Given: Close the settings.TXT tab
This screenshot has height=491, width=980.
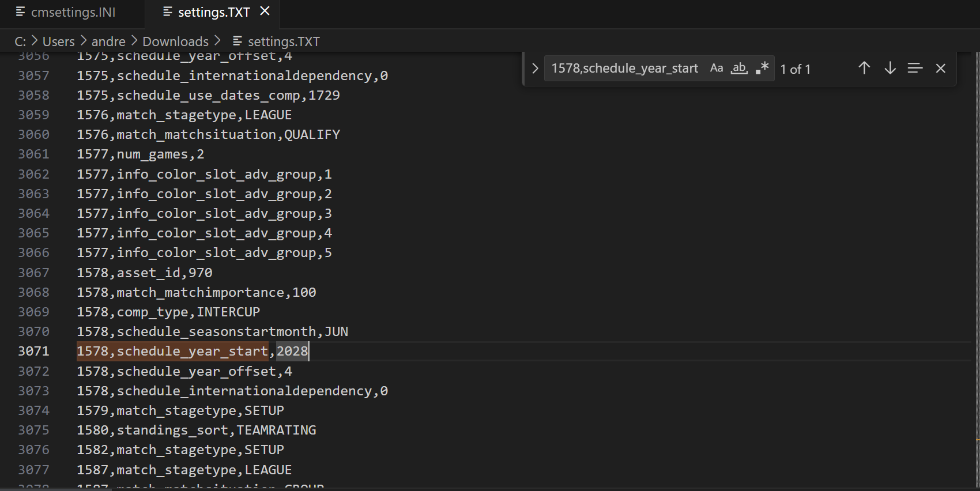Looking at the screenshot, I should click(x=265, y=12).
